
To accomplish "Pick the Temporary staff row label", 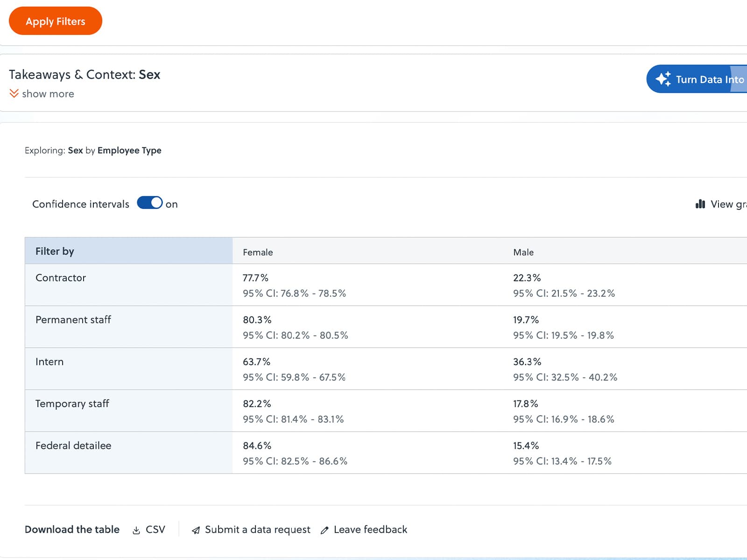I will pyautogui.click(x=72, y=404).
